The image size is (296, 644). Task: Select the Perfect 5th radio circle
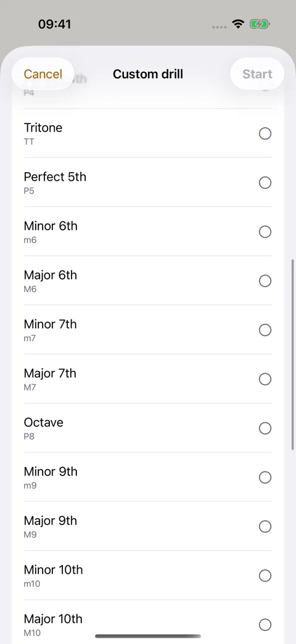coord(265,183)
